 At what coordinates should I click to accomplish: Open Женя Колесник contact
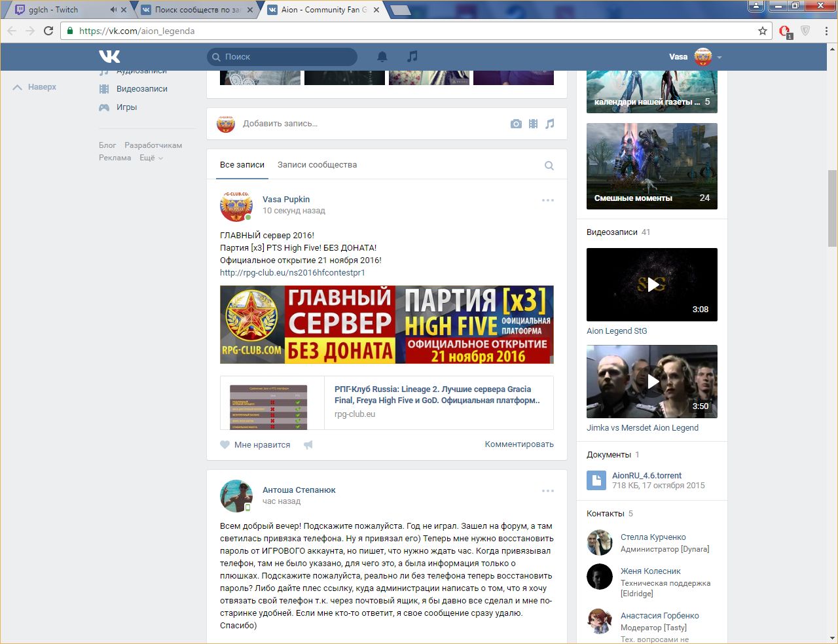(x=651, y=571)
